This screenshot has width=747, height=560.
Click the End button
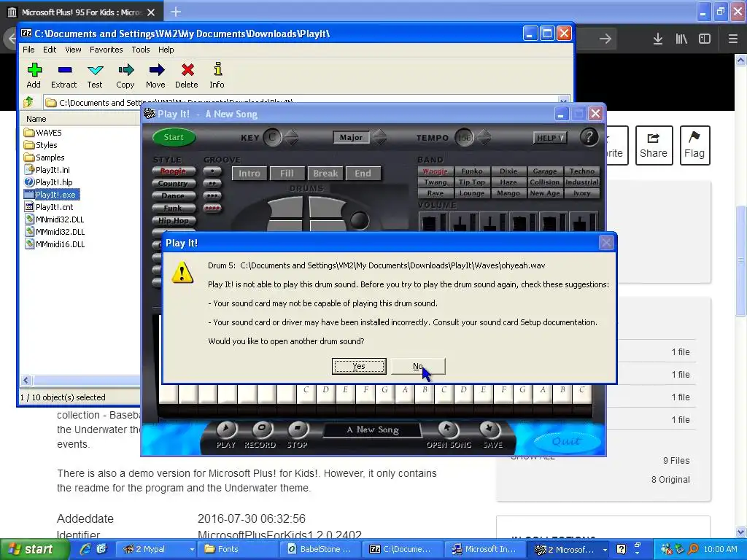pos(363,174)
